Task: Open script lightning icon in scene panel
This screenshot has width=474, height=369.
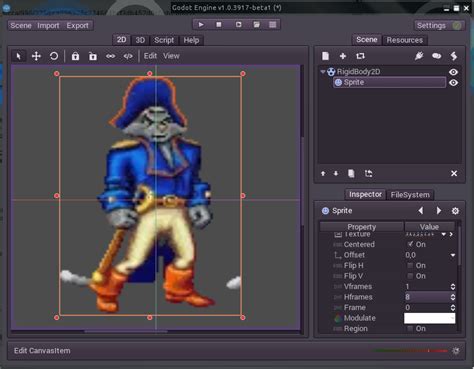Action: [454, 56]
